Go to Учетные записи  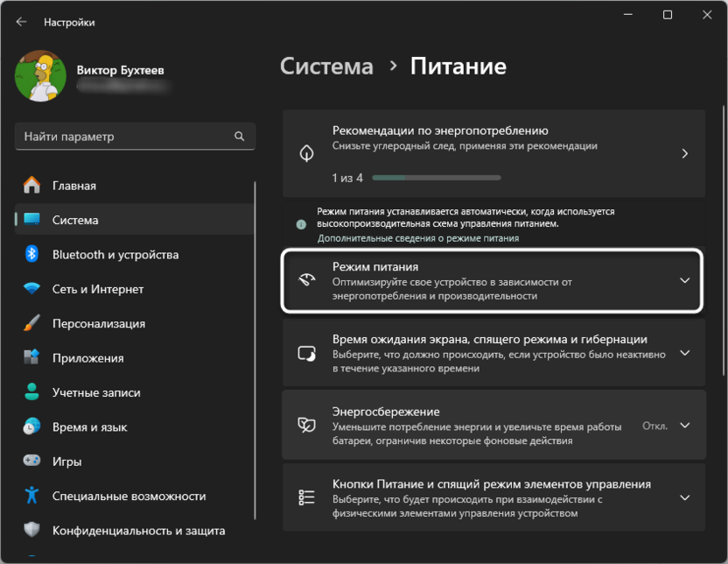(135, 392)
